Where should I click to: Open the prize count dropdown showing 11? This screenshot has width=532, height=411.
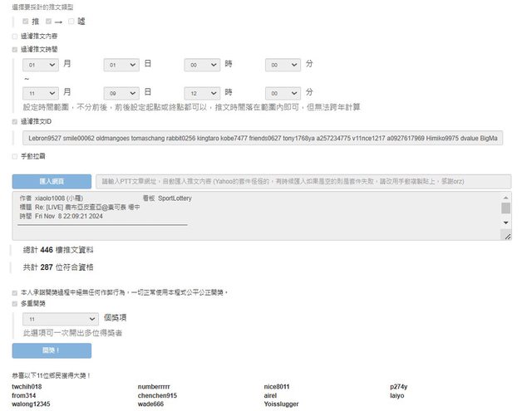click(x=62, y=318)
